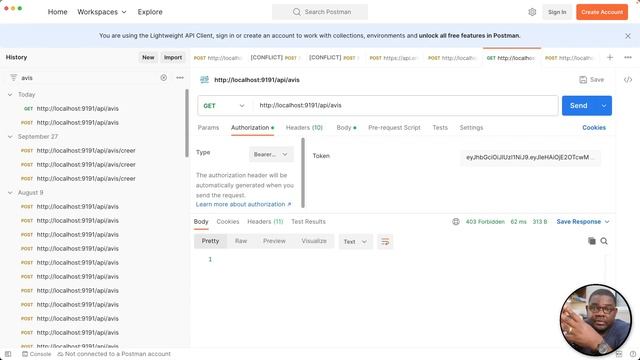640x360 pixels.
Task: Open the response Headers (11) tab
Action: (265, 222)
